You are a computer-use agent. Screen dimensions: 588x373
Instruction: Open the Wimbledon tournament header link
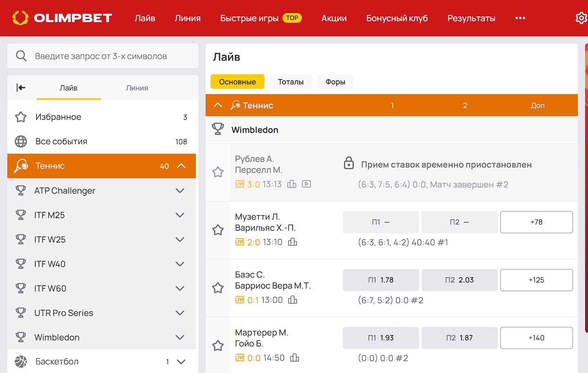coord(255,130)
